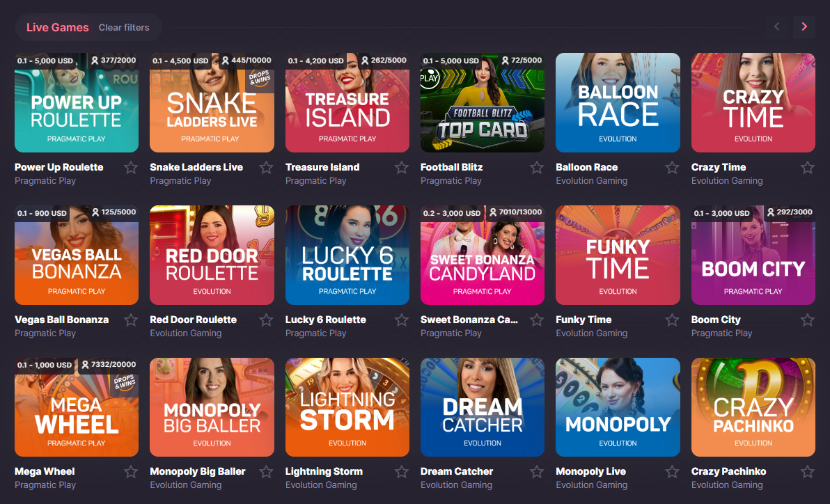830x504 pixels.
Task: Click the Crazy Pachinko favorite star
Action: (808, 472)
